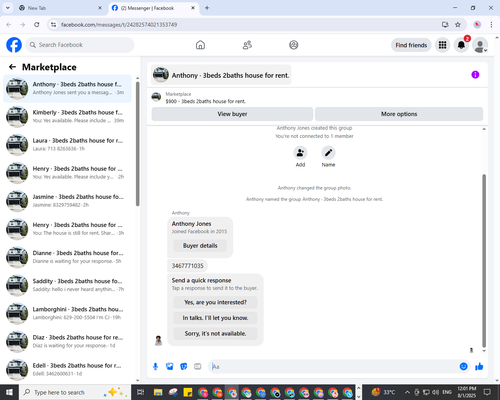Open a new browser tab with plus
This screenshot has width=500, height=400.
(207, 8)
